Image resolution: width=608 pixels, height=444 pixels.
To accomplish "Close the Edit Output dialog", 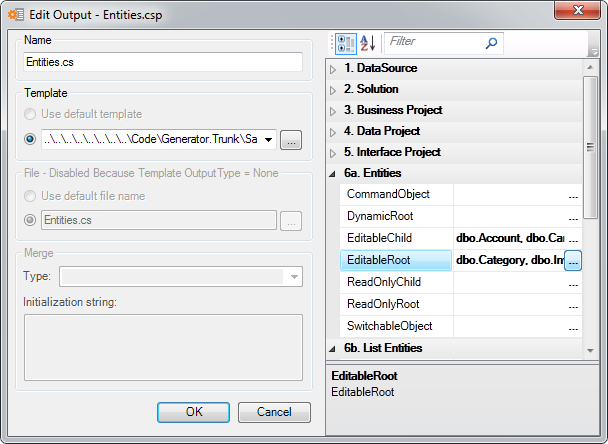I will coord(577,10).
